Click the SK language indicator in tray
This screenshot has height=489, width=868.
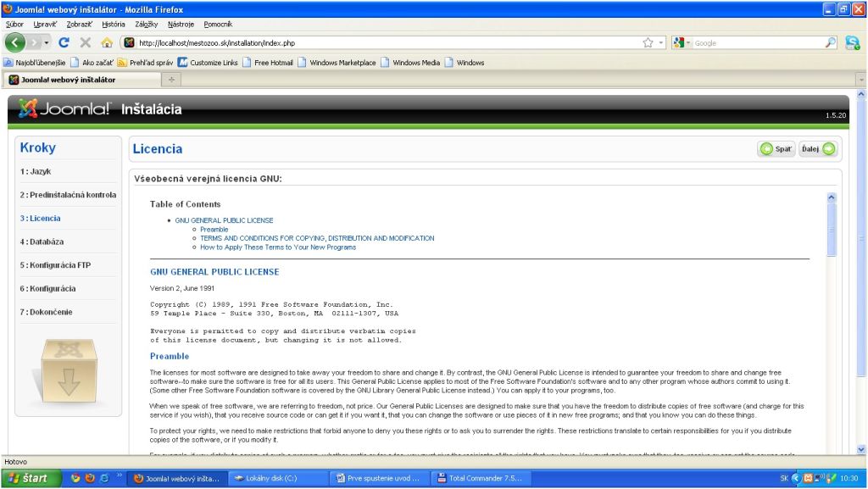pyautogui.click(x=784, y=478)
